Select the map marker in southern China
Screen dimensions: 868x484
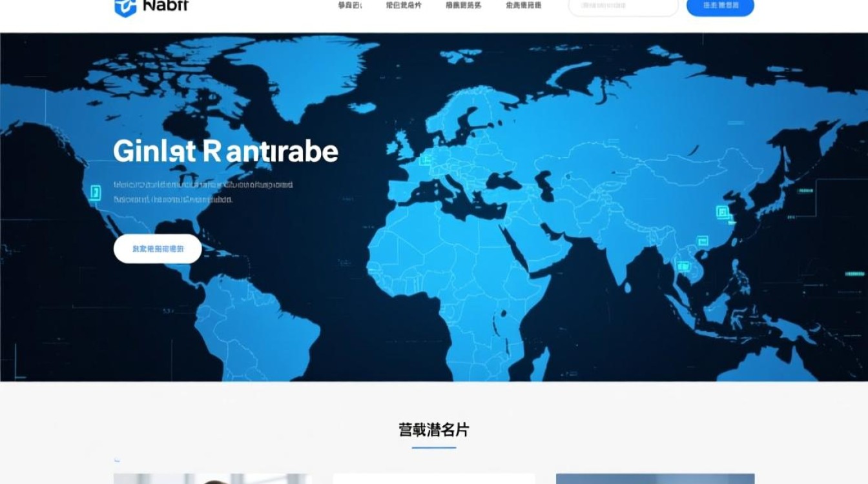[x=701, y=241]
